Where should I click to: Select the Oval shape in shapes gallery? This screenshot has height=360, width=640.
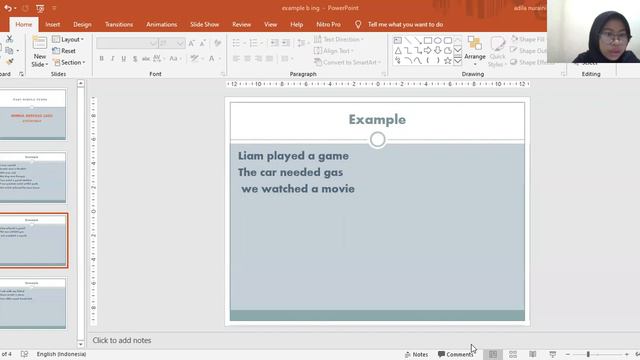coord(438,40)
